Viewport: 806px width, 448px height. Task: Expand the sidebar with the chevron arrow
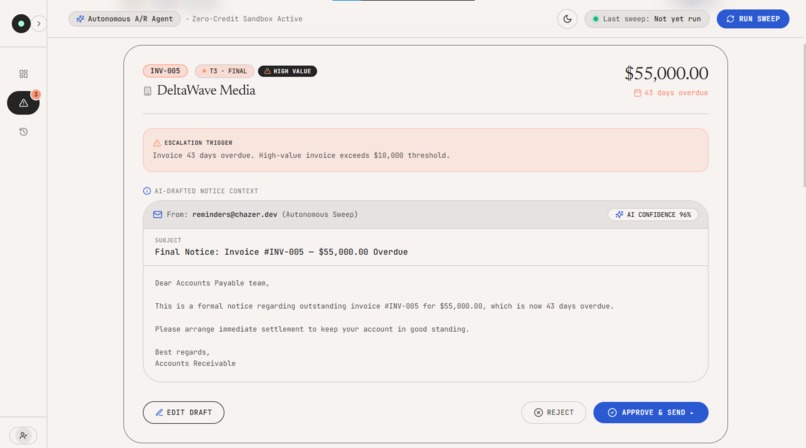tap(39, 24)
